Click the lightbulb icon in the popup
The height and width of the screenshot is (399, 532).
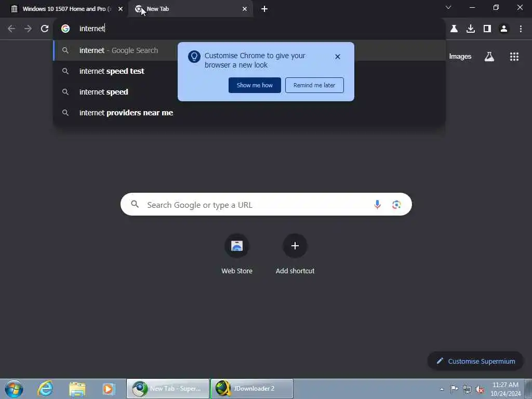pos(194,57)
